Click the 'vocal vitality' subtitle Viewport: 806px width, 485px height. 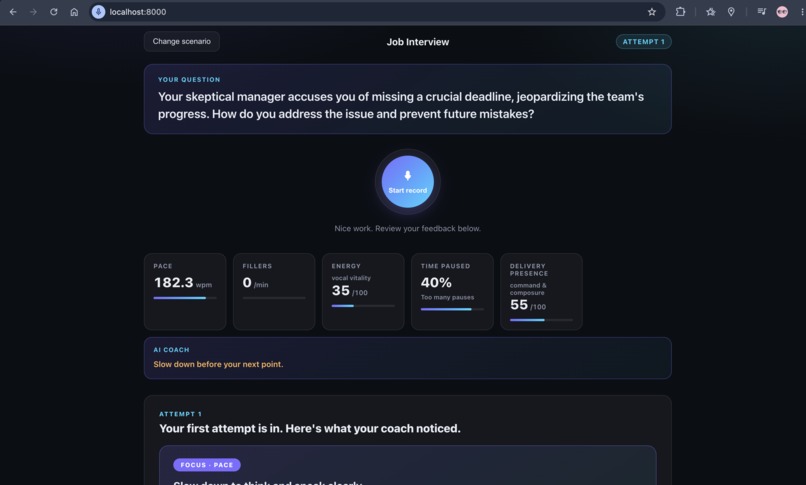pyautogui.click(x=351, y=278)
